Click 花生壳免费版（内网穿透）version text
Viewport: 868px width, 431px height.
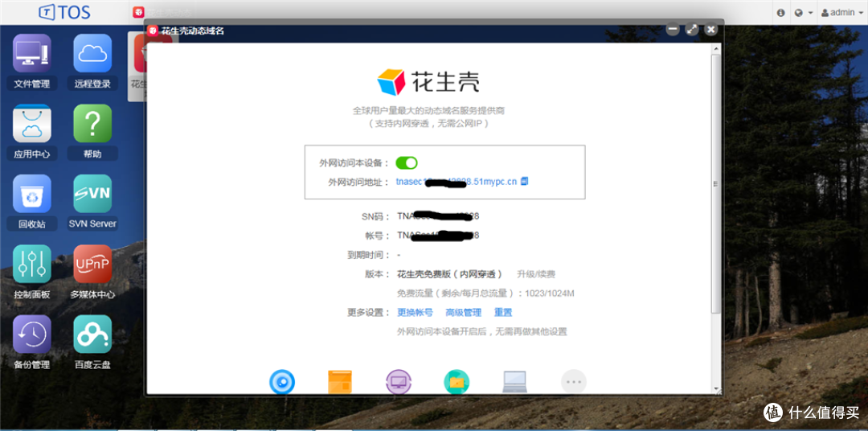tap(450, 273)
